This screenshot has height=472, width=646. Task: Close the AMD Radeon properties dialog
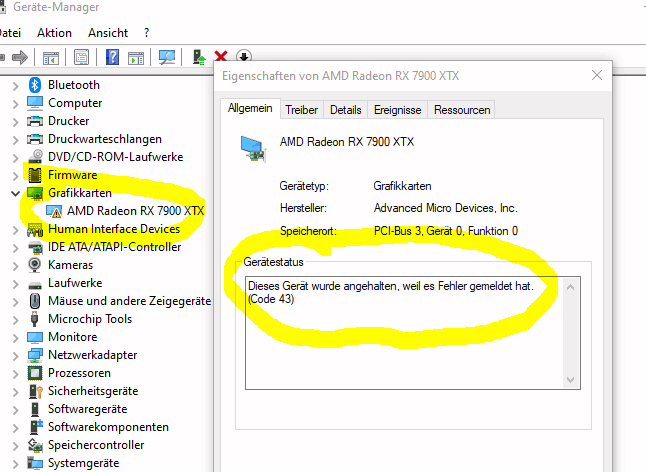pos(597,75)
